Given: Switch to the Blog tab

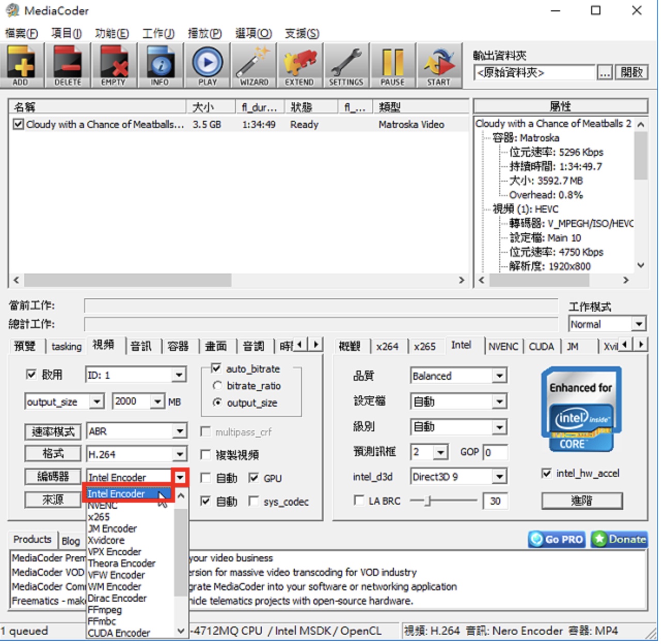Looking at the screenshot, I should [71, 541].
